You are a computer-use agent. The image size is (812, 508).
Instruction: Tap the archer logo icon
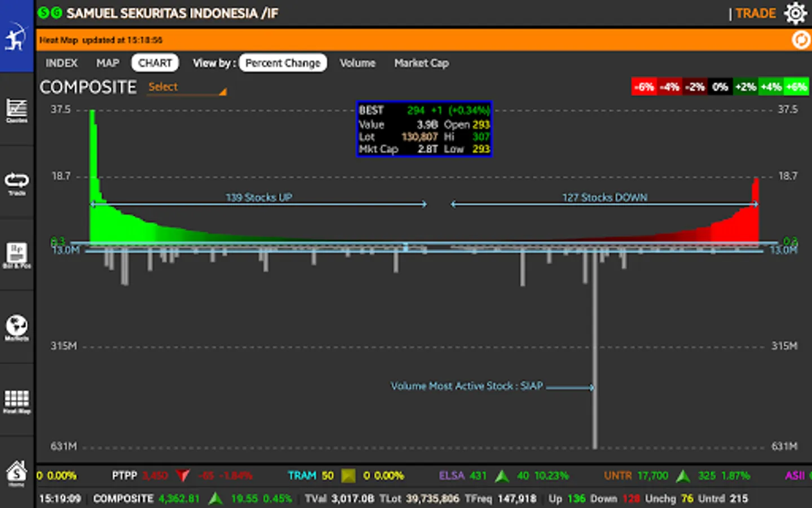tap(16, 36)
